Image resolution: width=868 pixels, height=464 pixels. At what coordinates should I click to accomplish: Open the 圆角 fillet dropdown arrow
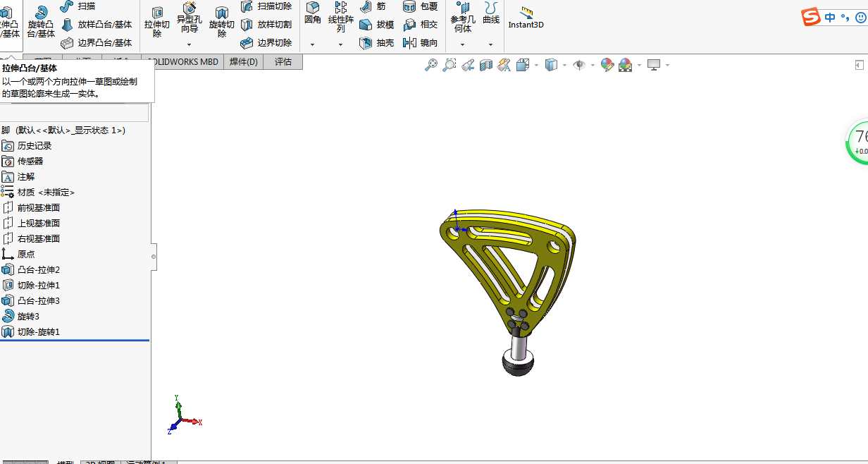click(x=313, y=44)
